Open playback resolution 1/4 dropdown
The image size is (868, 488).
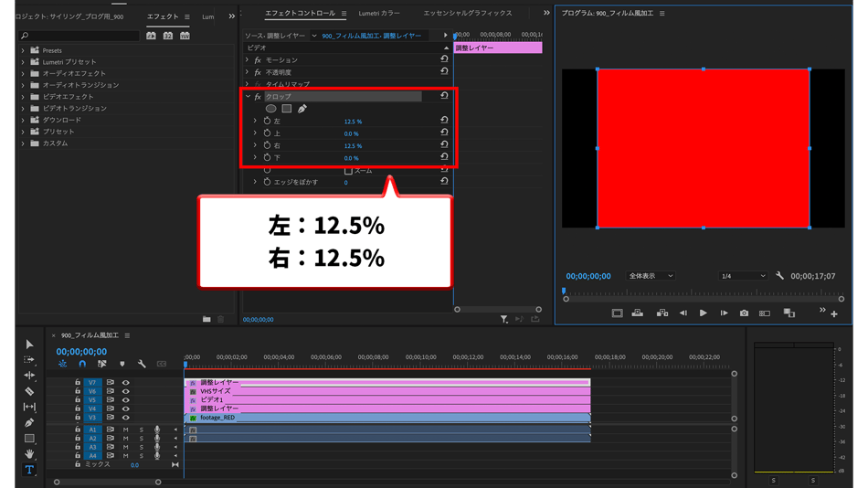click(x=742, y=276)
